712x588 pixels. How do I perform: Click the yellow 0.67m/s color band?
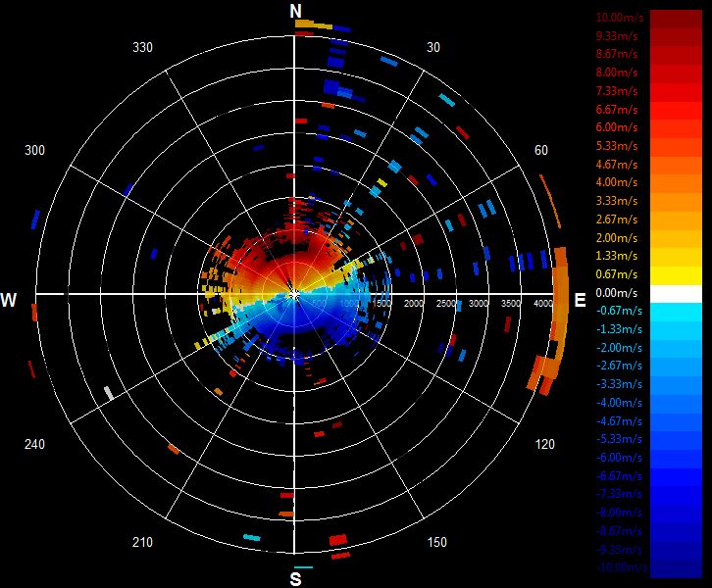pos(676,275)
